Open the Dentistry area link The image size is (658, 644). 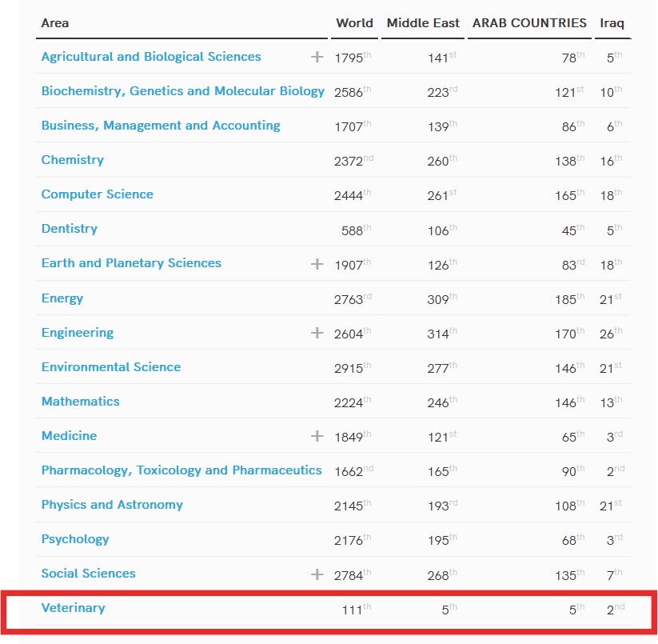70,229
